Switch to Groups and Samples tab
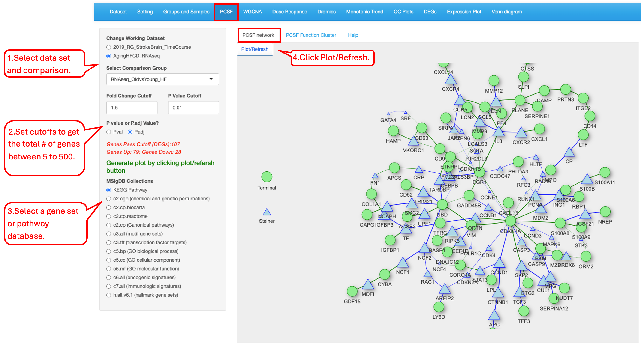This screenshot has width=644, height=347. point(186,12)
